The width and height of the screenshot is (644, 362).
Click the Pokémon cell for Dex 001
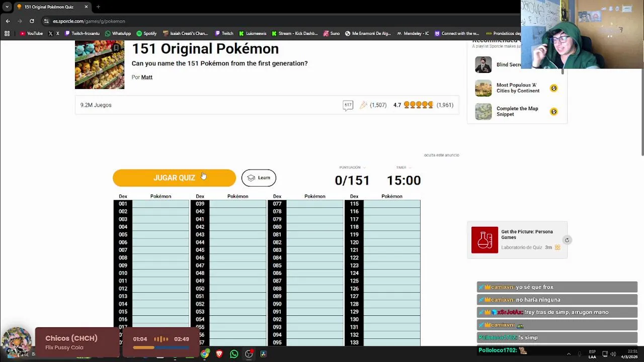click(160, 204)
